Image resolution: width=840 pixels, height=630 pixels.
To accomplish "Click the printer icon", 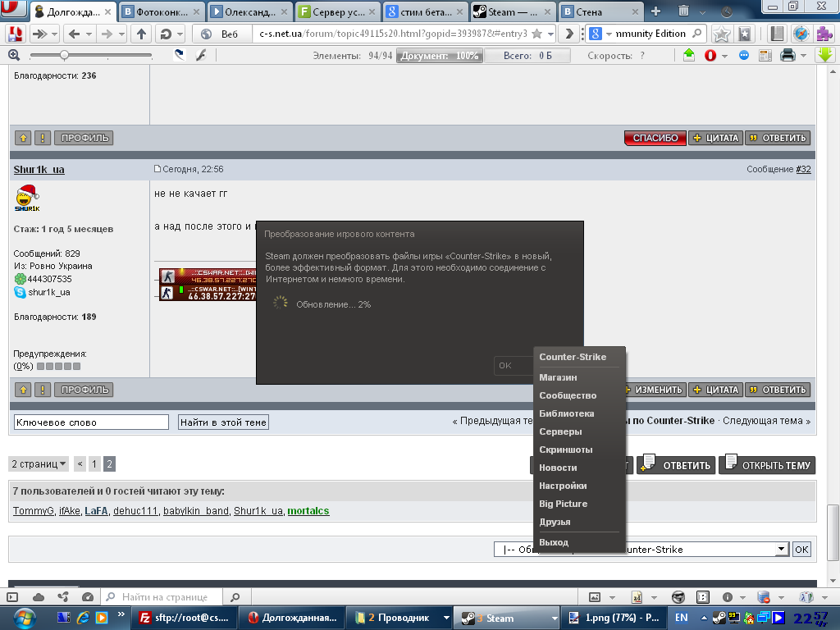I will 787,55.
